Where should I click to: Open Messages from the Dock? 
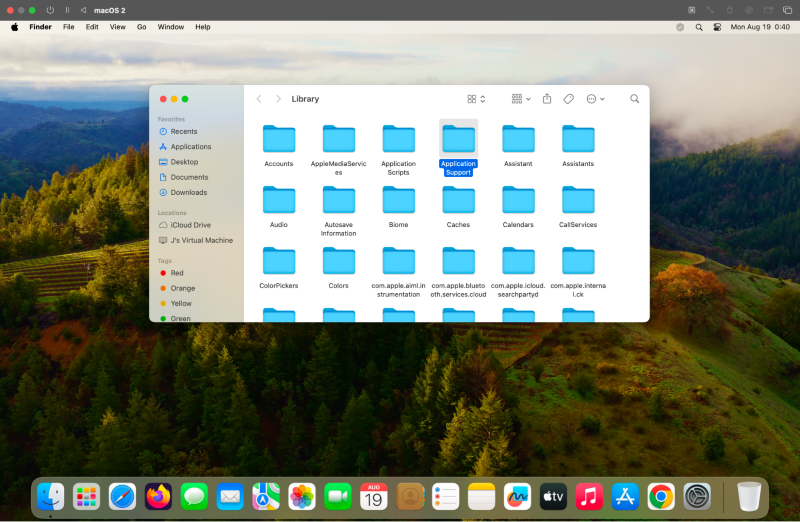[x=194, y=496]
